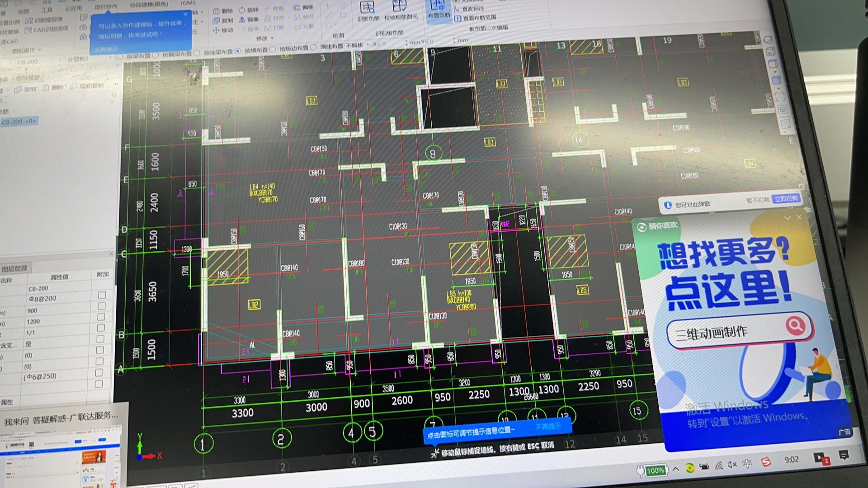Click the X offset input field
The image size is (868, 488).
coord(393,43)
